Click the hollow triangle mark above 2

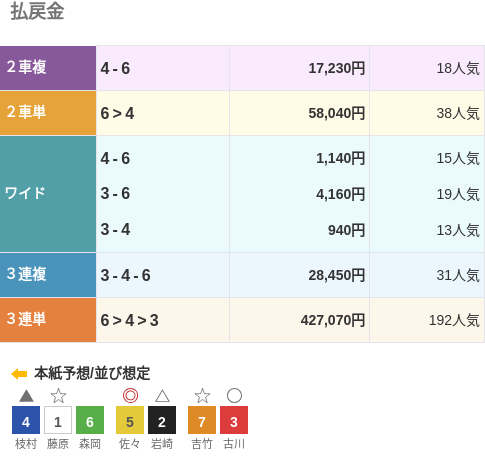(162, 396)
